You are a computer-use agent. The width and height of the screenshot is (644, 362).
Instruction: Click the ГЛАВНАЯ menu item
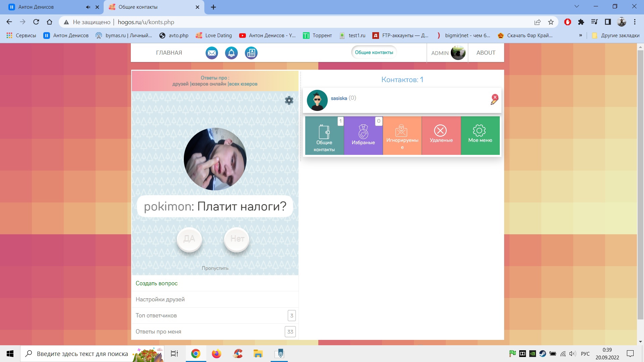pyautogui.click(x=169, y=53)
